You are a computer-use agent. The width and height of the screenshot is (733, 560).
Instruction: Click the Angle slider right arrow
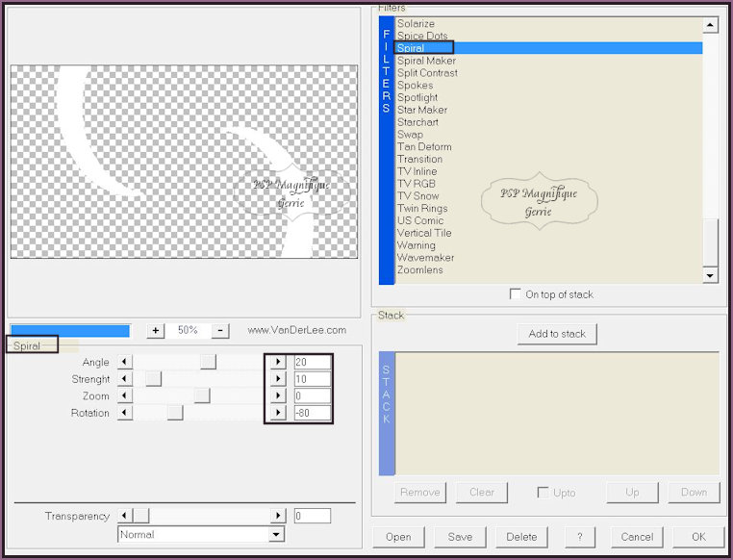coord(278,362)
